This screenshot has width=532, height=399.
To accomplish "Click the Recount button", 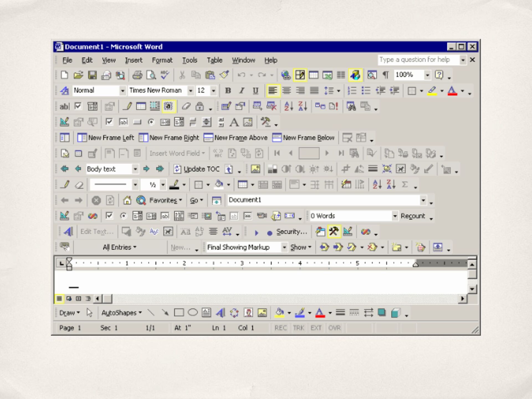I will [413, 216].
